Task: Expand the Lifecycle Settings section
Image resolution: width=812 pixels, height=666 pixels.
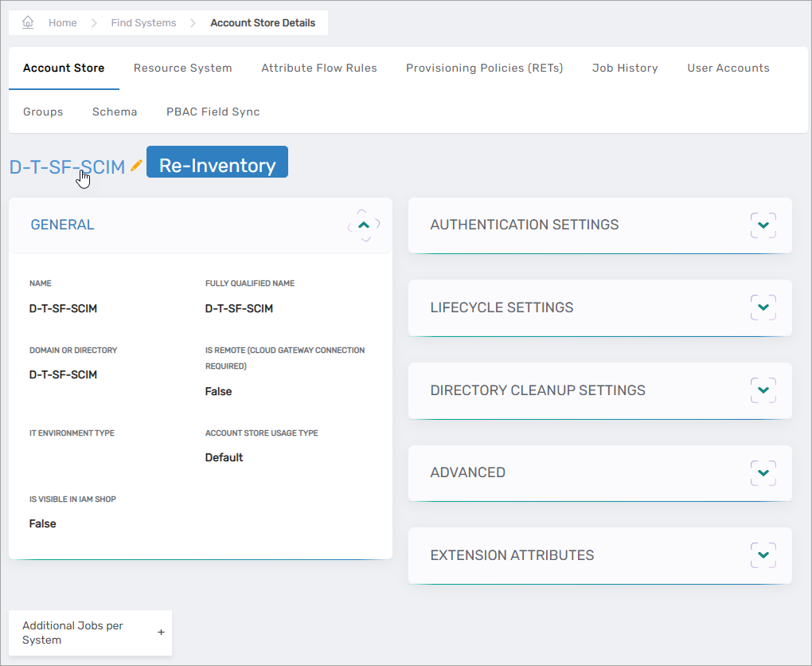Action: tap(763, 308)
